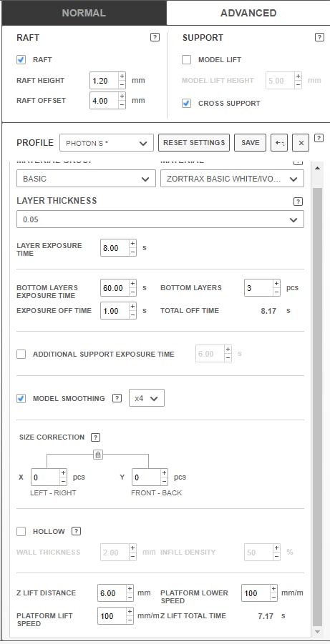
Task: Switch to the NORMAL tab
Action: coord(84,13)
